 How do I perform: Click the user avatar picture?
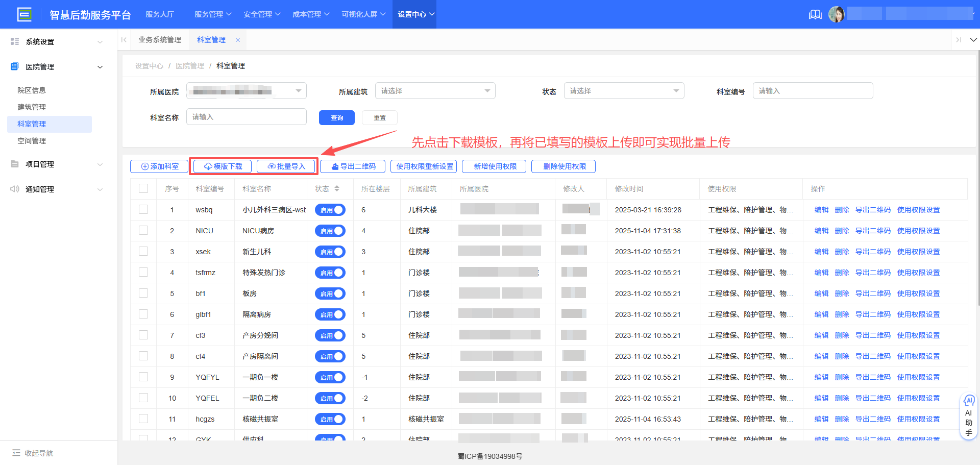tap(836, 14)
